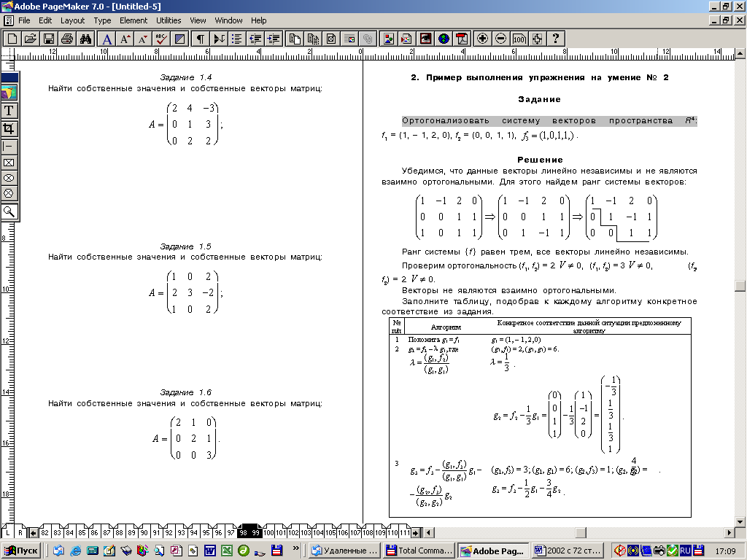Image resolution: width=747 pixels, height=560 pixels.
Task: Open the File menu
Action: pos(24,20)
